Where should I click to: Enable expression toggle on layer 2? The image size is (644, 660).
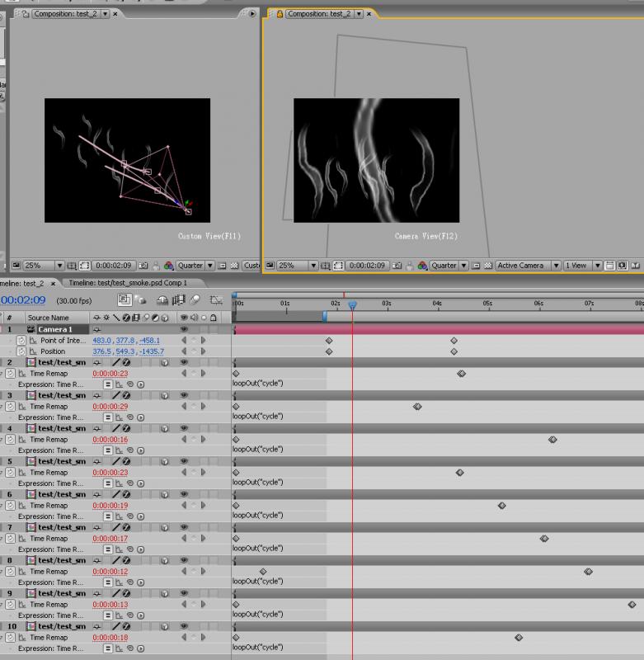[108, 384]
